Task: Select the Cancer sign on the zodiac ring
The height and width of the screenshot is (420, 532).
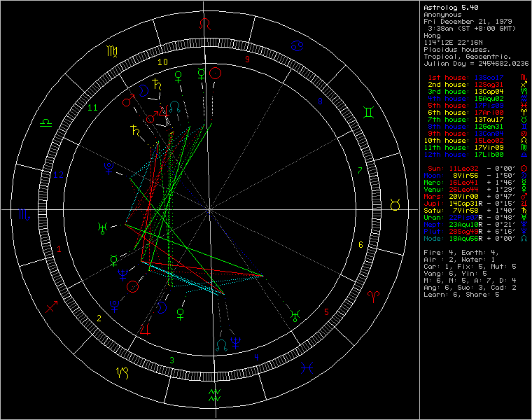Action: pyautogui.click(x=297, y=47)
